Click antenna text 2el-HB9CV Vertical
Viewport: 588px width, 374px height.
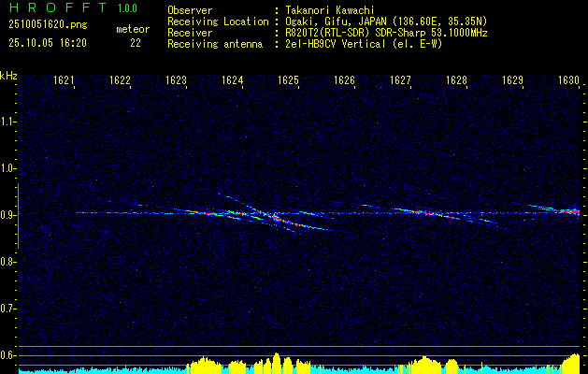coord(336,44)
